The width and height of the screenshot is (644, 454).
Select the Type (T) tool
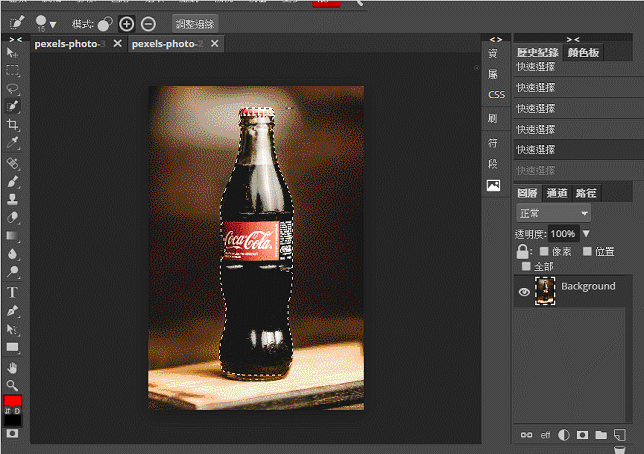tap(12, 292)
